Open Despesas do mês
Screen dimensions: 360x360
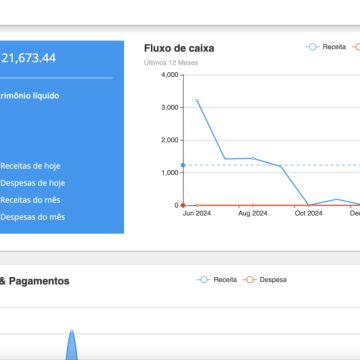tap(33, 217)
